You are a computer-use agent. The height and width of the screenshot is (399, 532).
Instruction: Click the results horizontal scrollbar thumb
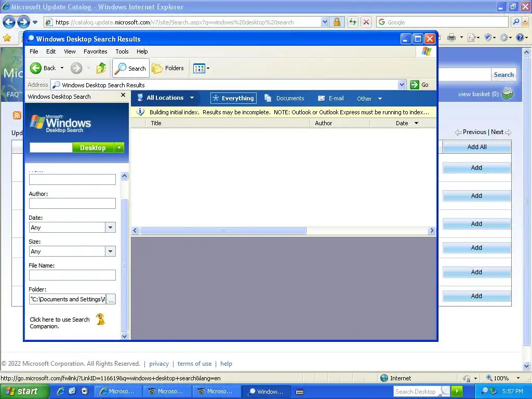223,230
